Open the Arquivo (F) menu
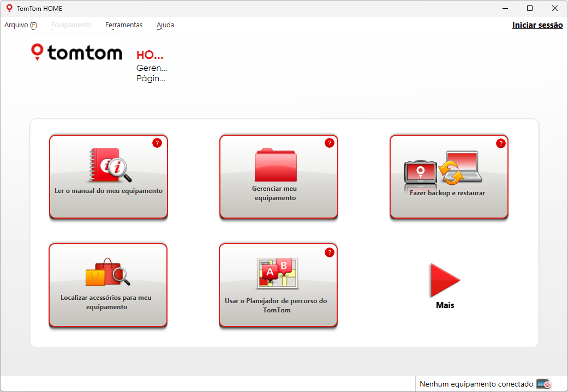Viewport: 568px width, 392px height. 21,25
